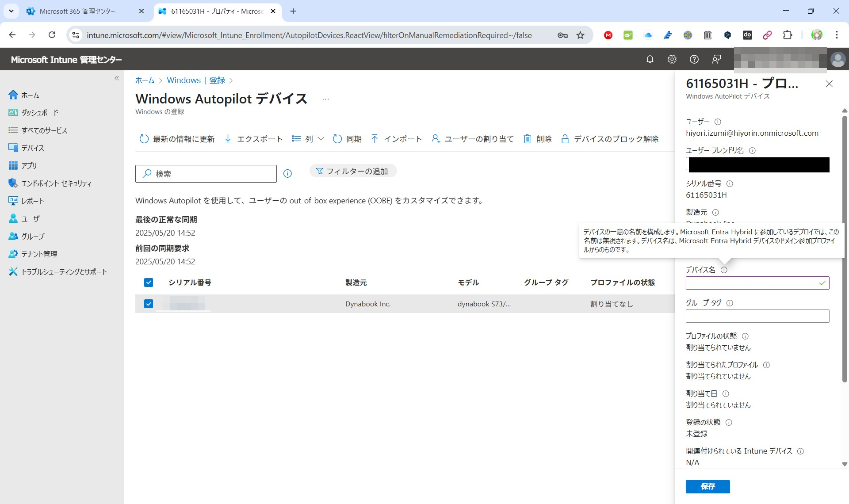The height and width of the screenshot is (504, 849).
Task: Click info icon next to 製造元 label
Action: pyautogui.click(x=715, y=212)
